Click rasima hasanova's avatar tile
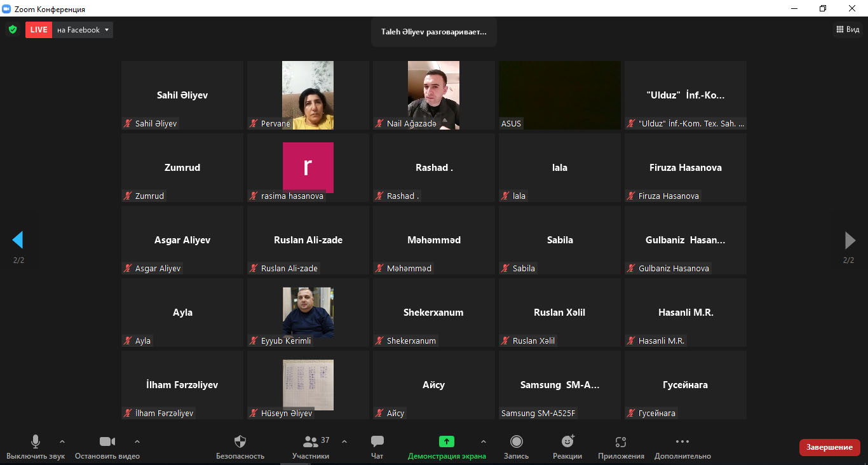 click(308, 168)
